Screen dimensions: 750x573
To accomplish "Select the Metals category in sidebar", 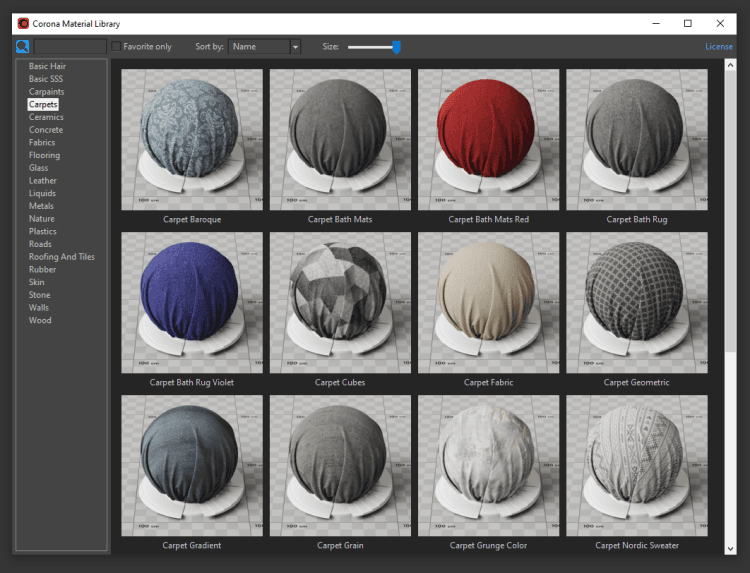I will point(41,206).
